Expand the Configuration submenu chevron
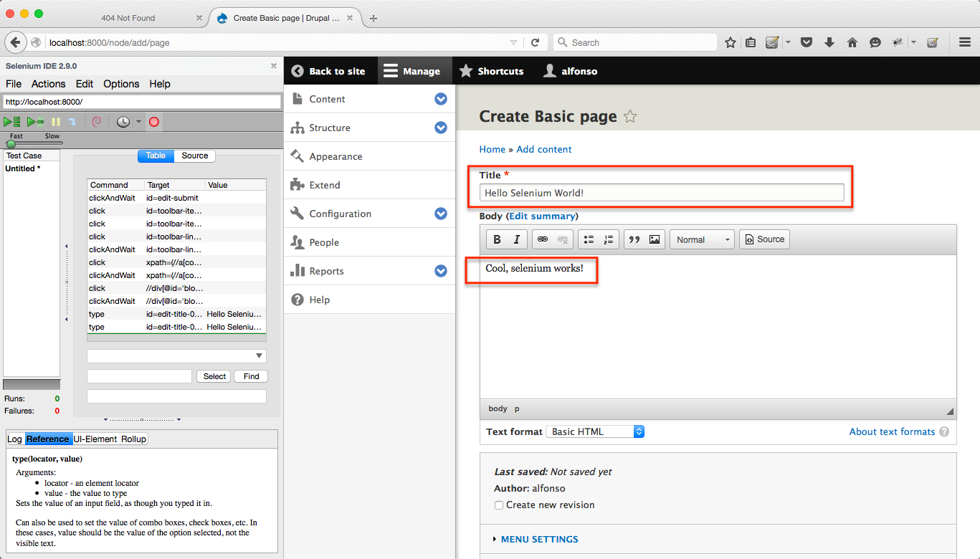Image resolution: width=980 pixels, height=559 pixels. click(441, 214)
